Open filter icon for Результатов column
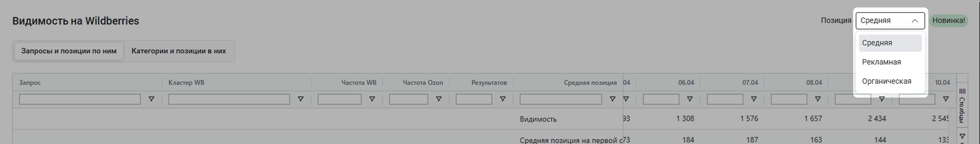 [x=503, y=99]
